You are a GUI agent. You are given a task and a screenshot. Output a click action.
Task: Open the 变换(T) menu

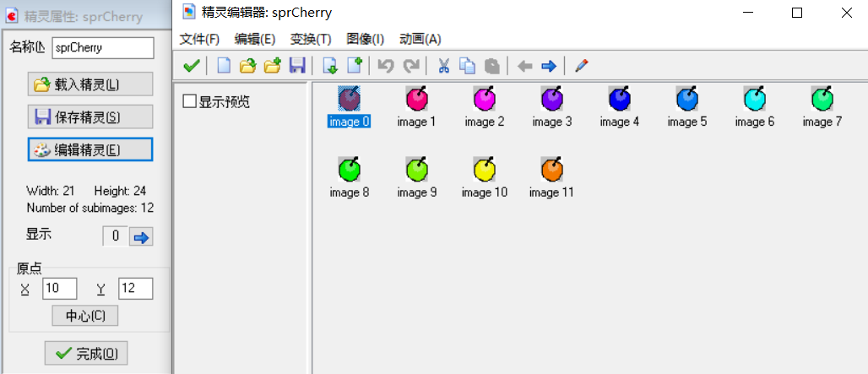(311, 40)
